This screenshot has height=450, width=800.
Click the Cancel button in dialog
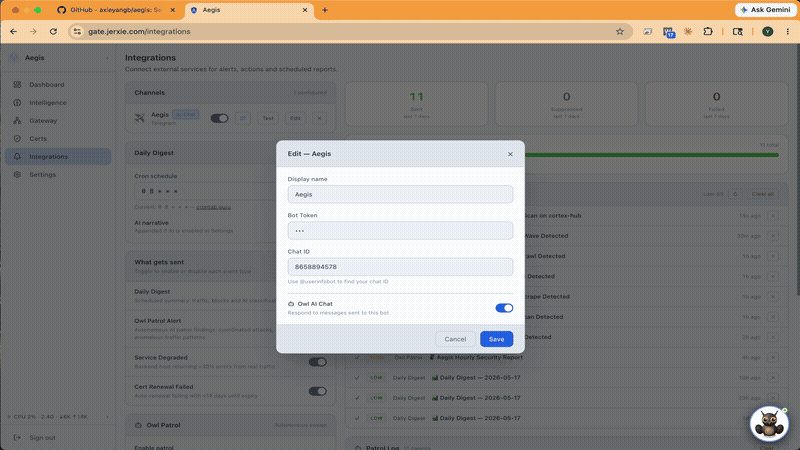point(455,339)
